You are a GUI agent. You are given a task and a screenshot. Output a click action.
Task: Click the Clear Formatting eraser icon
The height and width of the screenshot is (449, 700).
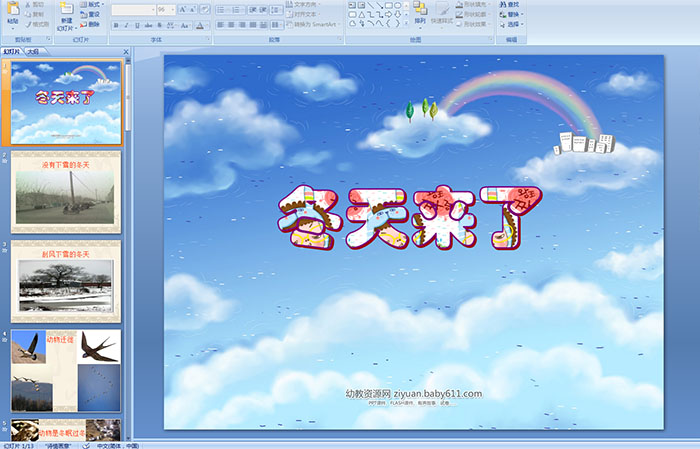[x=204, y=9]
